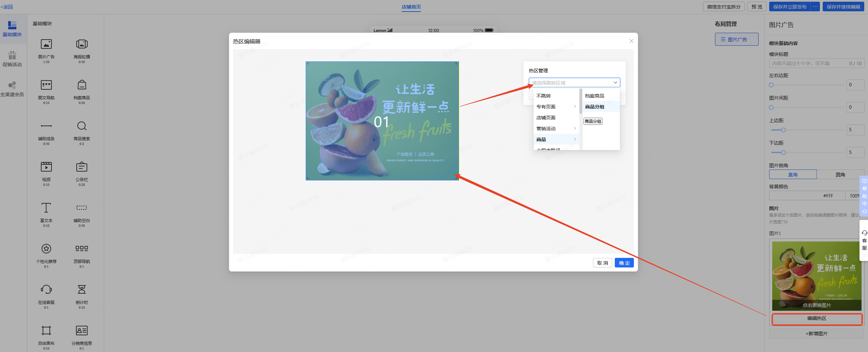Screen dimensions: 868x352
Task: Open the 客服 floating widget
Action: point(864,240)
